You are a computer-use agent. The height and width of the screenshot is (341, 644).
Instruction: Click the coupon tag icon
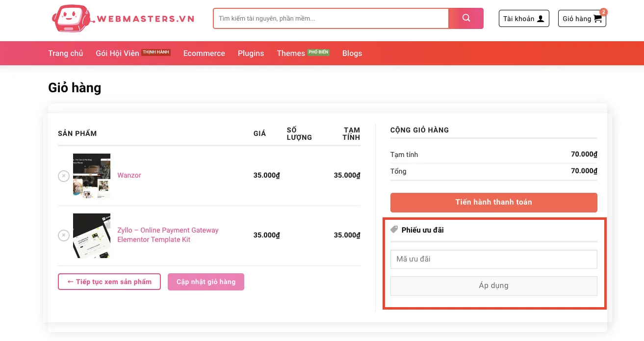click(x=394, y=230)
